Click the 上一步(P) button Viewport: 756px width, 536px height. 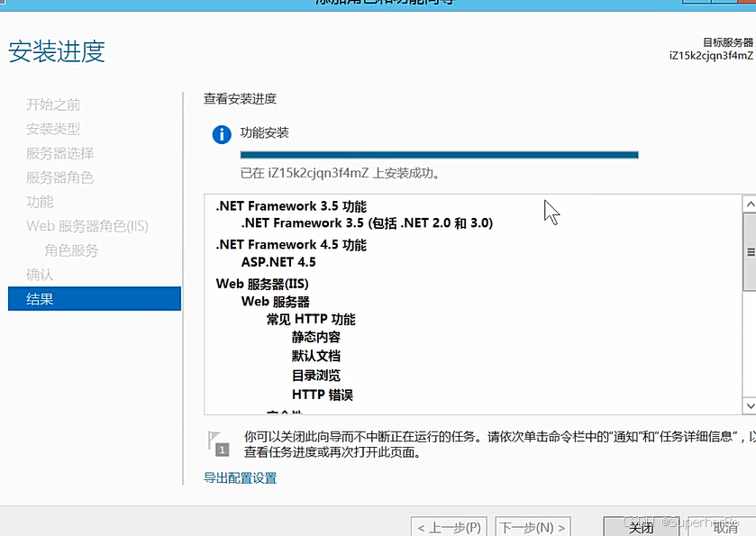pyautogui.click(x=450, y=527)
